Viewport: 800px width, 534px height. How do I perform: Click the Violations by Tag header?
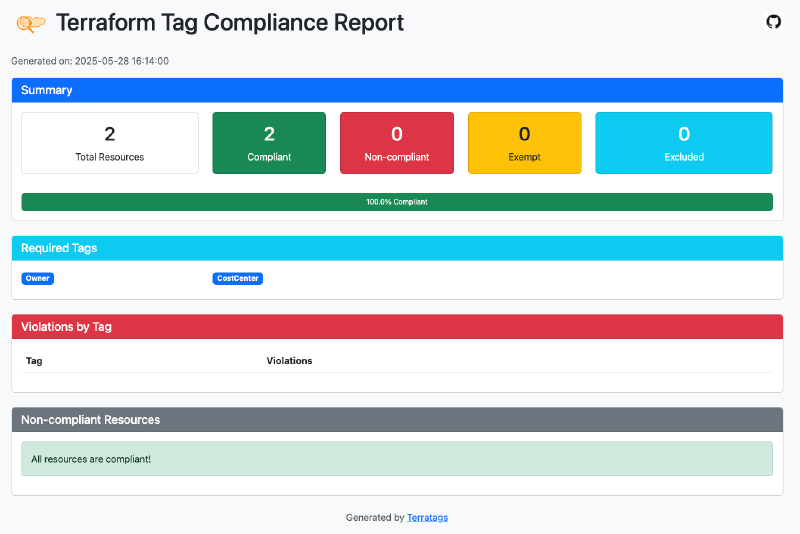(x=397, y=327)
